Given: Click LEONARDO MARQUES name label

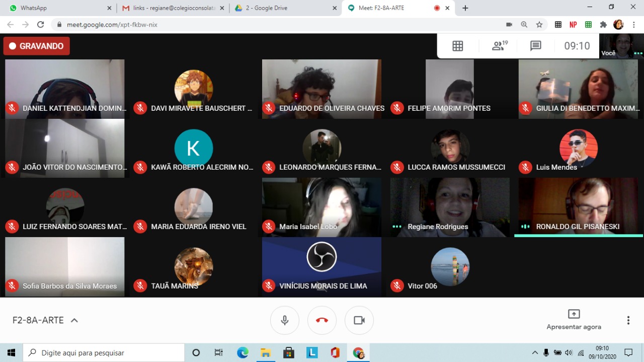Looking at the screenshot, I should 330,167.
